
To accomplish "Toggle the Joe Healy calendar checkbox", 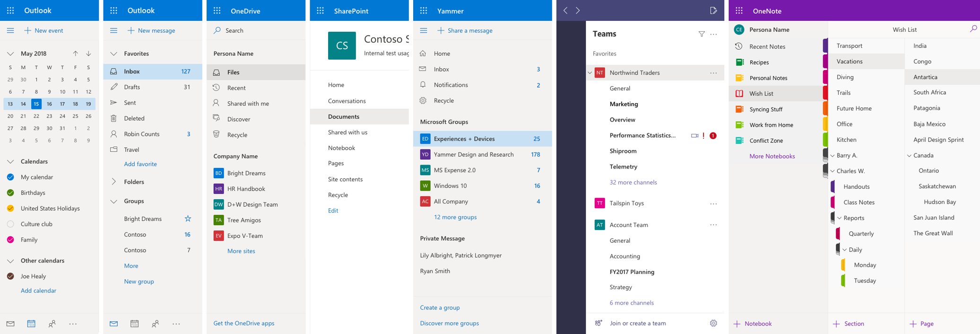I will 10,276.
